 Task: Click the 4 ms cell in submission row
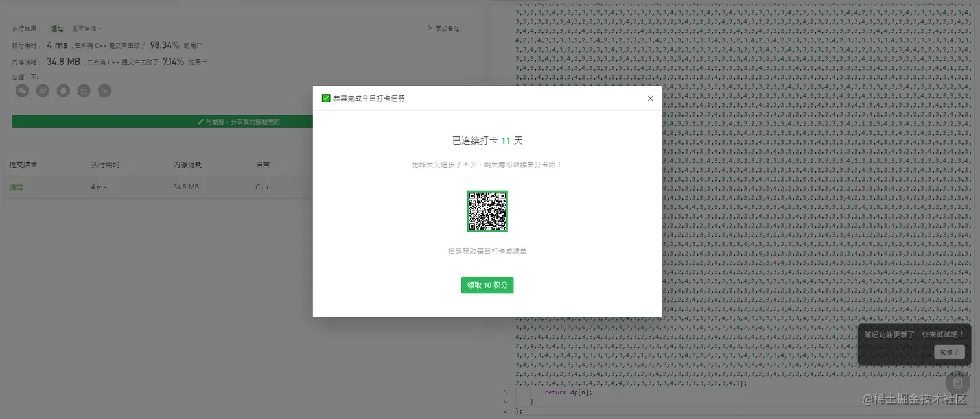[99, 187]
